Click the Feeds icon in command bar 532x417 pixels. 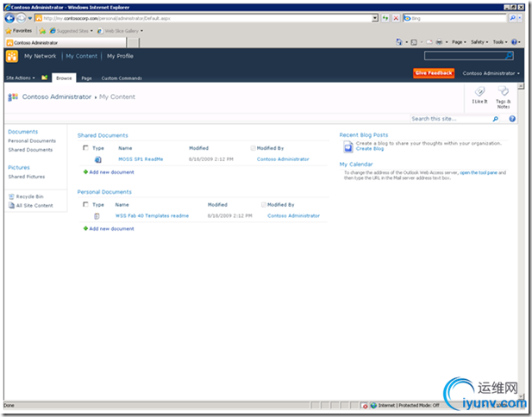tap(414, 42)
